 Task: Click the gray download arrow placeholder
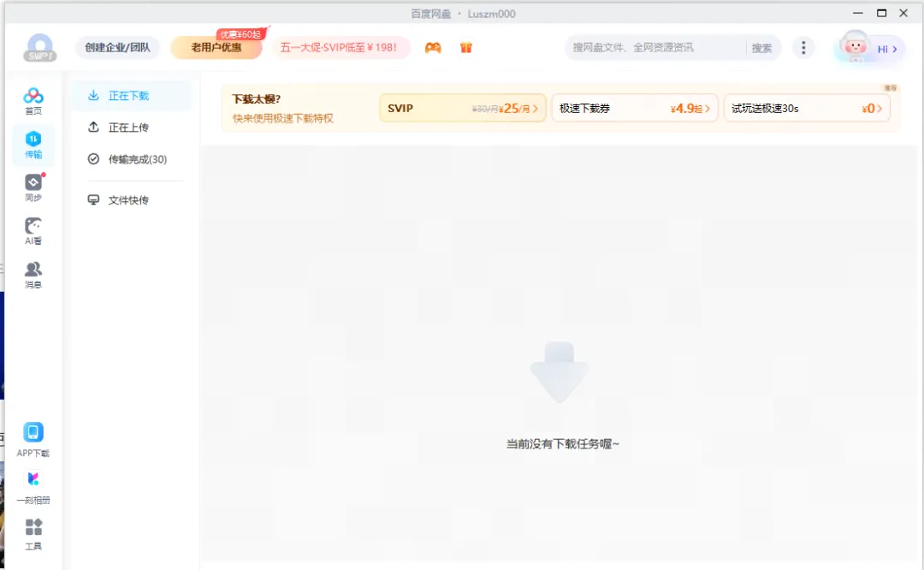(x=560, y=371)
